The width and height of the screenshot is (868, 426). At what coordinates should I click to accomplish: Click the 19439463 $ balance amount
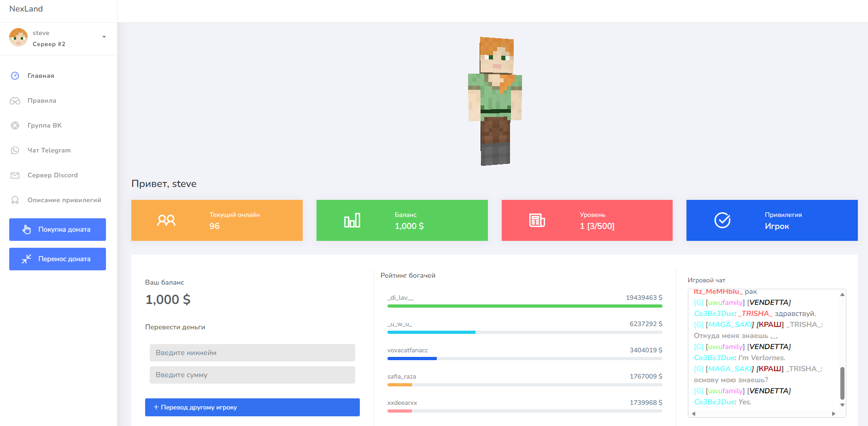[644, 298]
